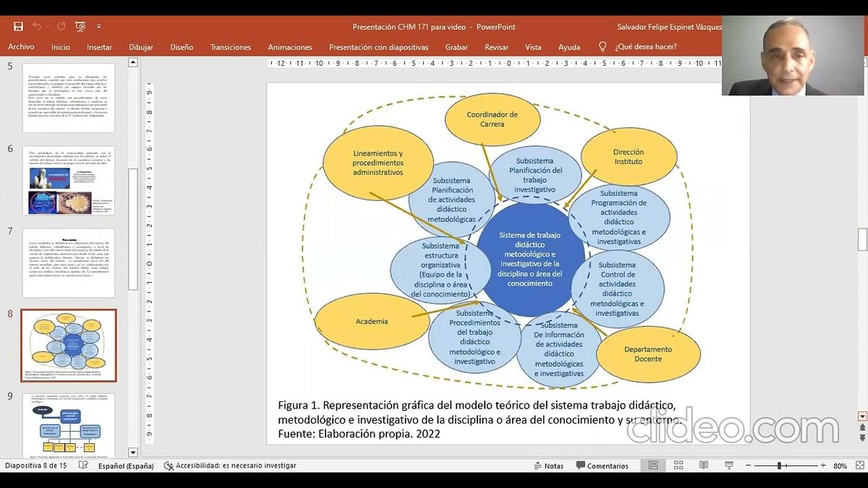Select slide 7 thumbnail

(69, 263)
